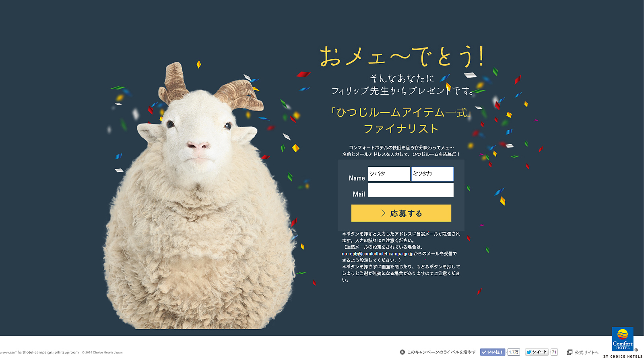Click このキャンペーンのライバルを増やす link text

pyautogui.click(x=442, y=352)
